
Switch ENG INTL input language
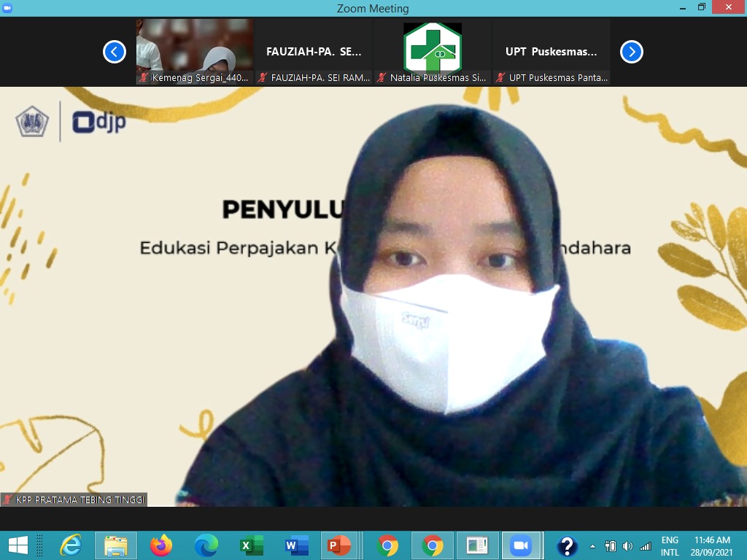pos(670,546)
